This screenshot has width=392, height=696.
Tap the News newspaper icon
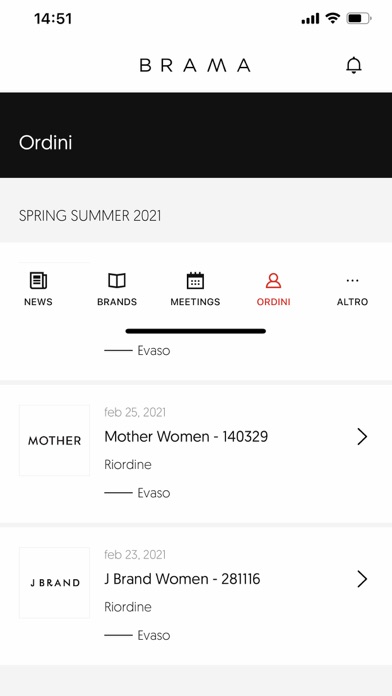click(x=38, y=281)
